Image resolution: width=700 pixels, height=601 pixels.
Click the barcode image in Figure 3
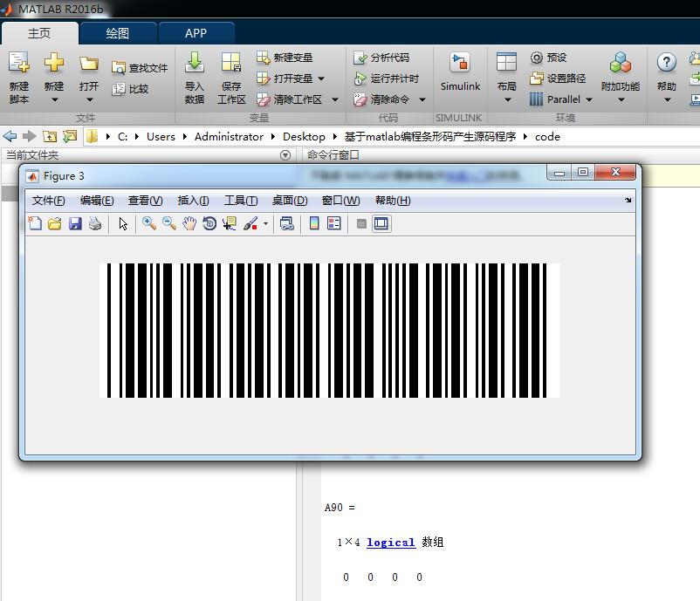tap(329, 331)
